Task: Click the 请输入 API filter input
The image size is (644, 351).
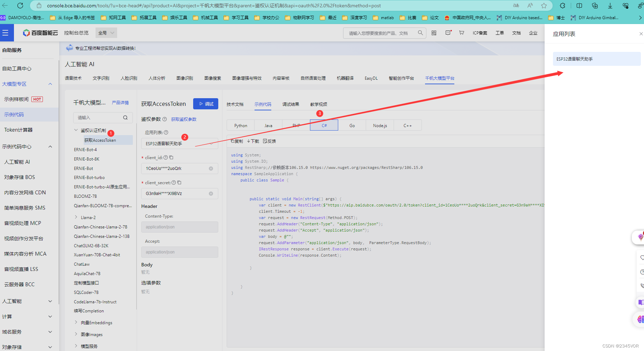Action: (99, 118)
